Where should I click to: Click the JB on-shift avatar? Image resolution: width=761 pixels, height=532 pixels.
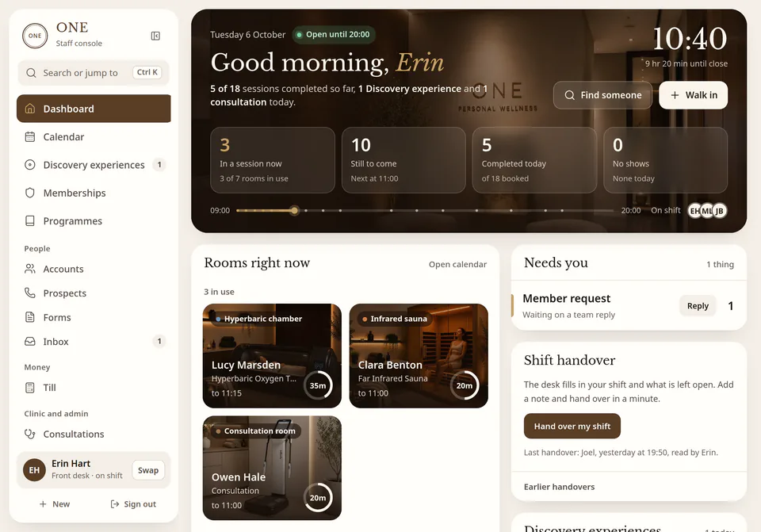click(x=719, y=211)
